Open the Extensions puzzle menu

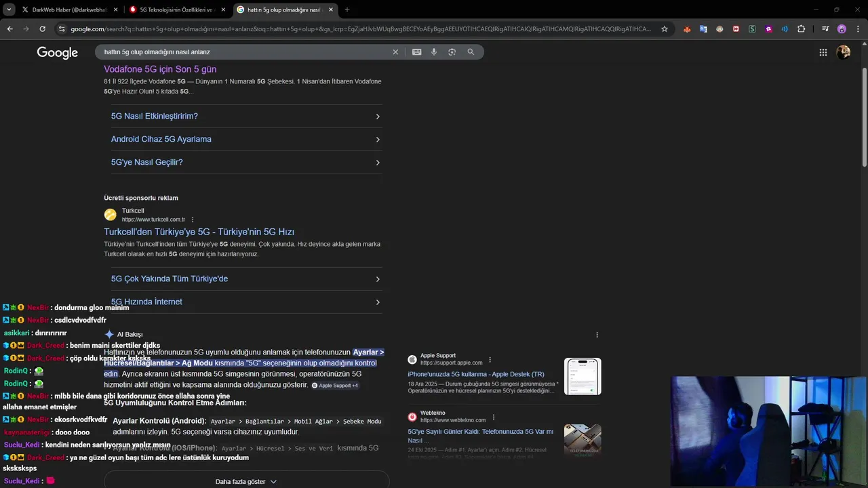801,29
